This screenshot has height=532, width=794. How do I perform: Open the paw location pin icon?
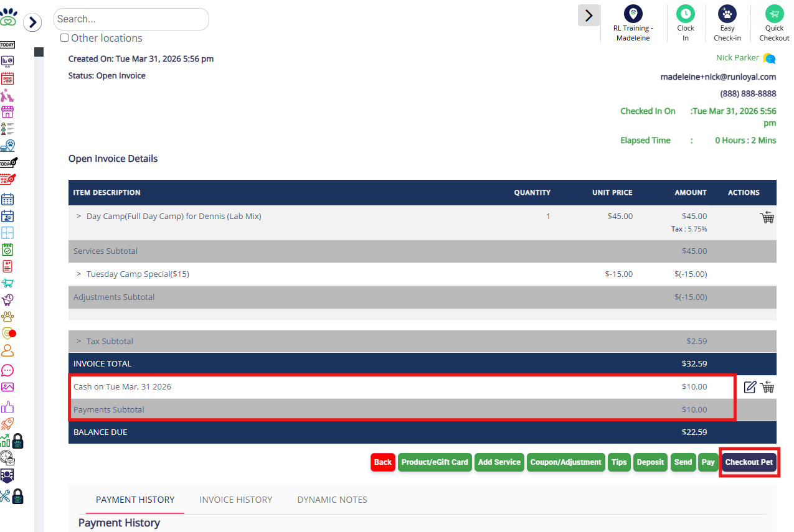point(7,146)
